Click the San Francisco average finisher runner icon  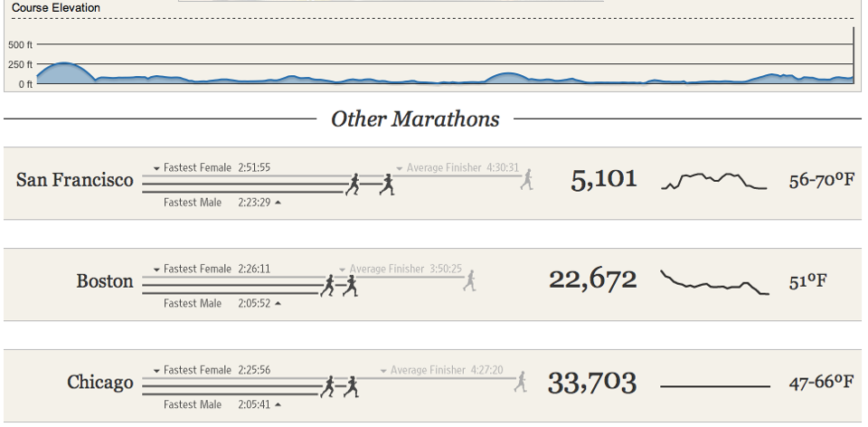pos(526,179)
